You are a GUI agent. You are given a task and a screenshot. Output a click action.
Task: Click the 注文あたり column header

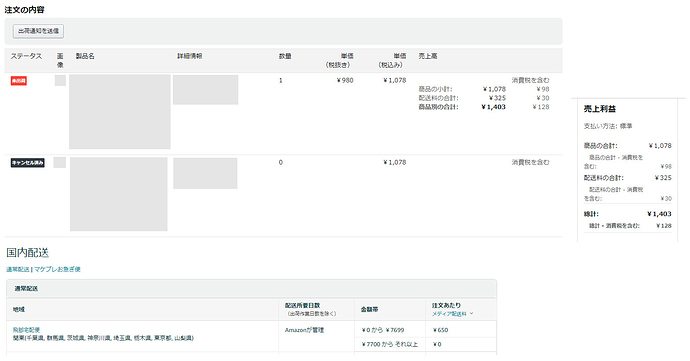pos(446,305)
